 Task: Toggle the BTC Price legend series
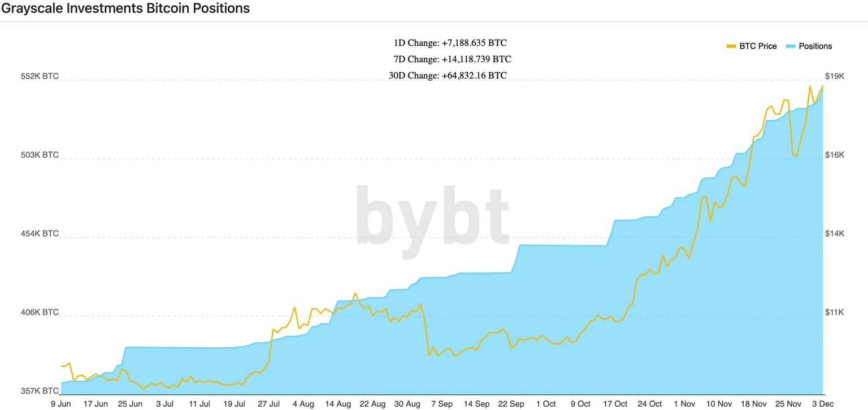coord(758,46)
